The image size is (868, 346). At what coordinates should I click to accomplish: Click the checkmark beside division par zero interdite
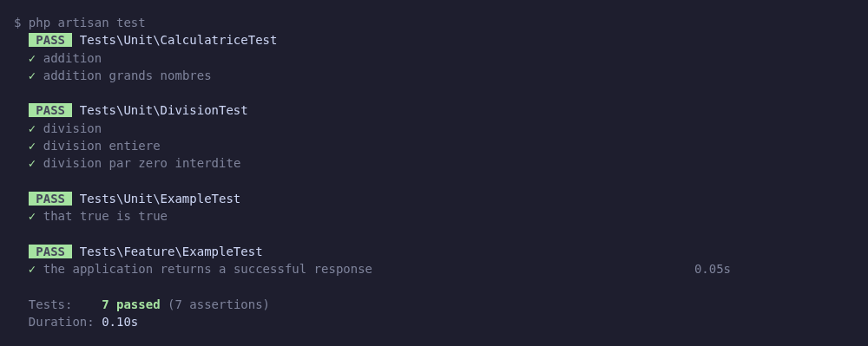pos(32,164)
